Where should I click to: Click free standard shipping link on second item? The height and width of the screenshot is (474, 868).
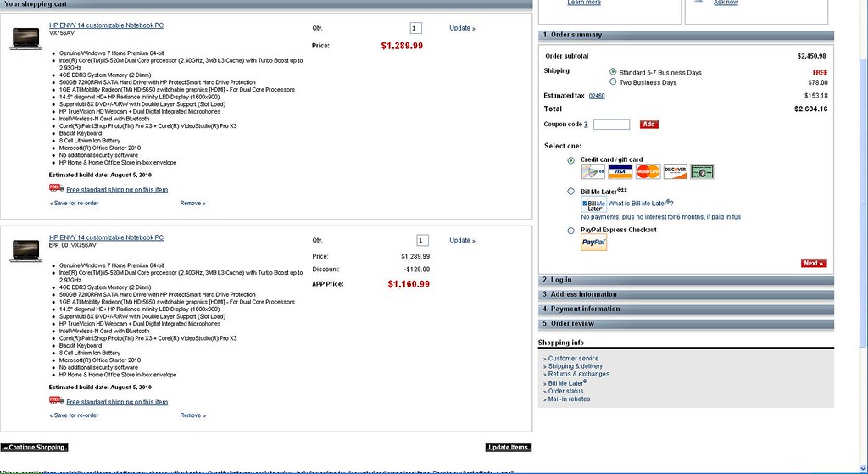117,402
